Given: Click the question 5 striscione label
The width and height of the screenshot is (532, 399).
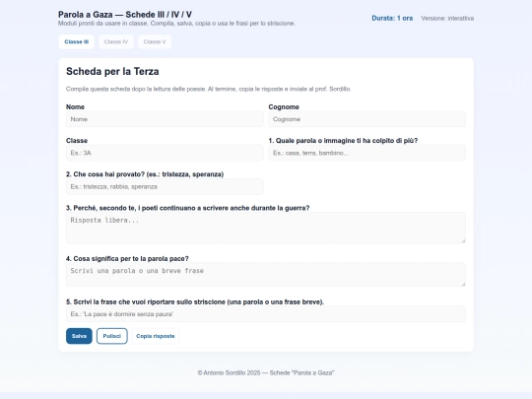Looking at the screenshot, I should 195,301.
